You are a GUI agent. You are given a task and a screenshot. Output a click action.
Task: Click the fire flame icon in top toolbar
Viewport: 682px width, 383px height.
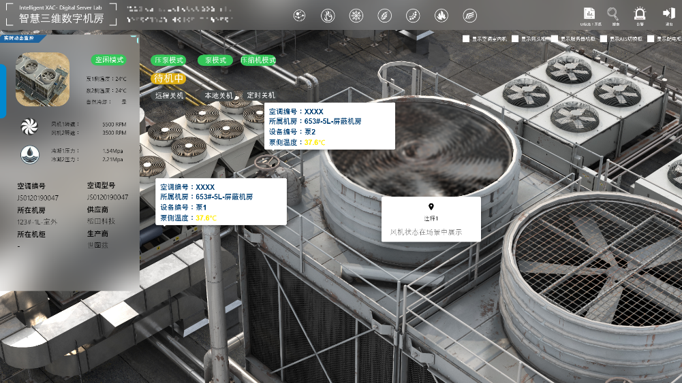point(441,16)
